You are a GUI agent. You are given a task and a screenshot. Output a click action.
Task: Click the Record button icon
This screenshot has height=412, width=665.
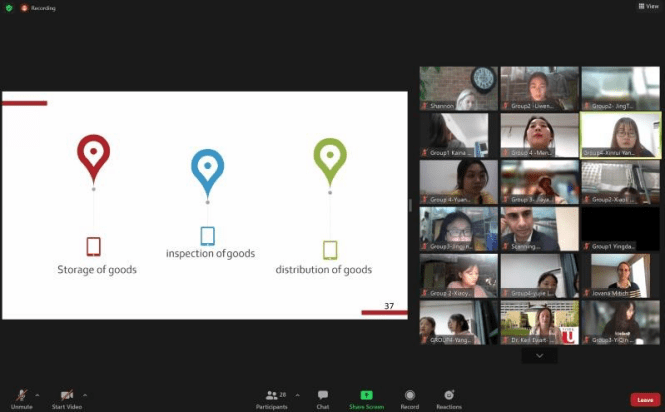click(x=410, y=396)
